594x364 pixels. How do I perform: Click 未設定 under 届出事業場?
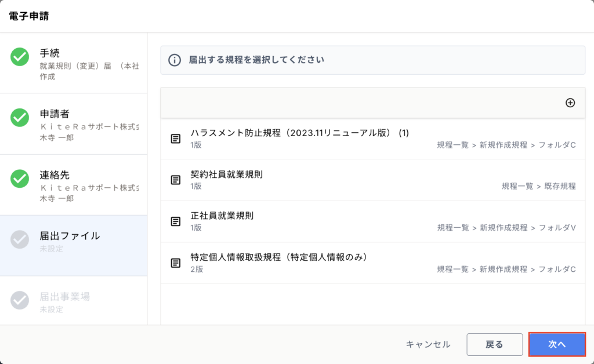tap(51, 310)
